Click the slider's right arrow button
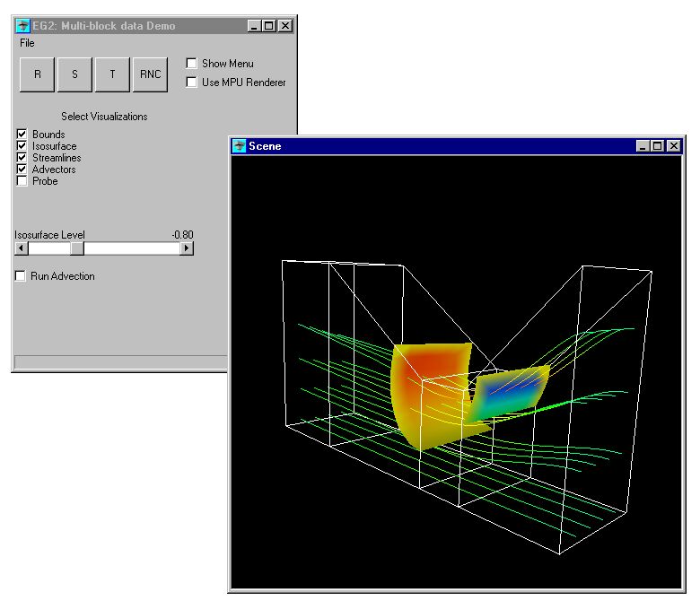 187,248
